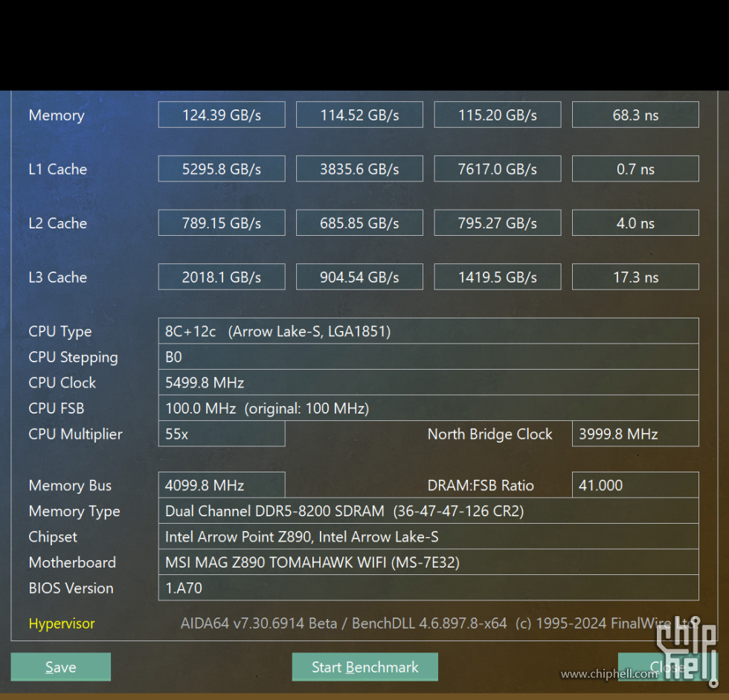
Task: Click the L3 Cache 17.3 ns latency
Action: pyautogui.click(x=635, y=277)
